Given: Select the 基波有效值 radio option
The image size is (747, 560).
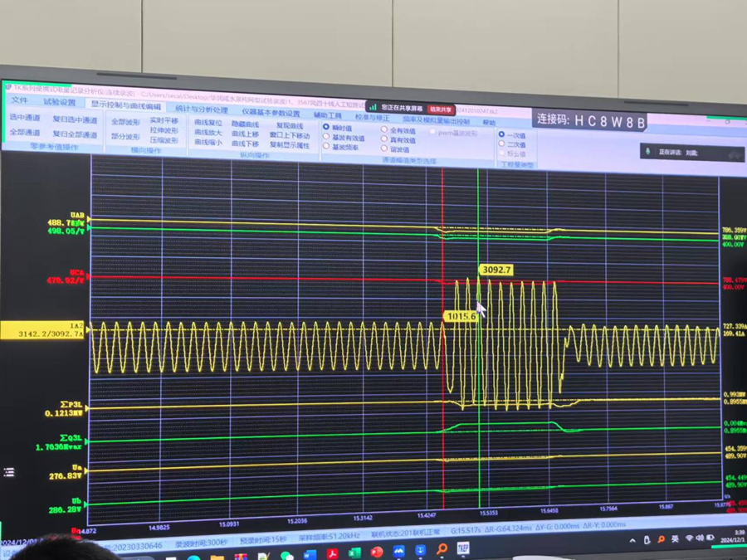Looking at the screenshot, I should (327, 138).
